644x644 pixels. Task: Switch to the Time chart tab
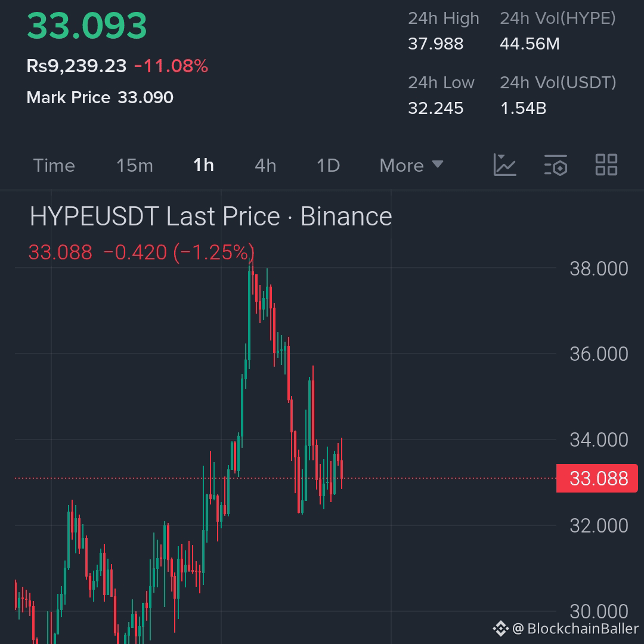click(54, 166)
